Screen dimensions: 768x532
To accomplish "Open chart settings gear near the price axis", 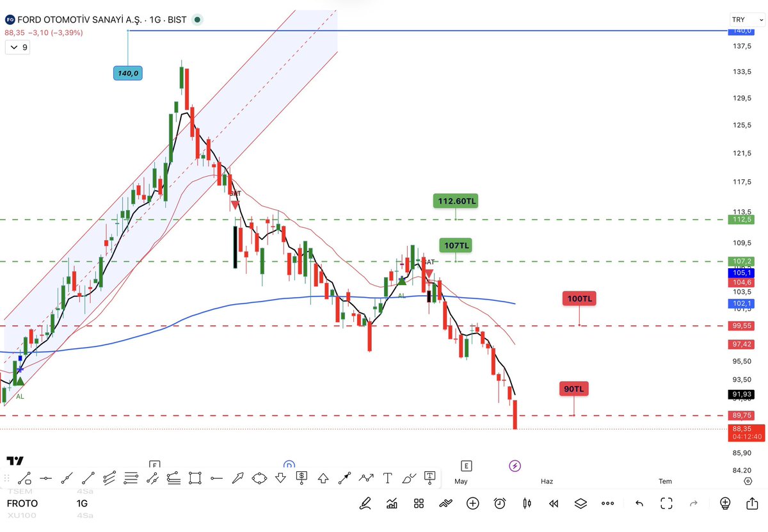I will pos(748,481).
